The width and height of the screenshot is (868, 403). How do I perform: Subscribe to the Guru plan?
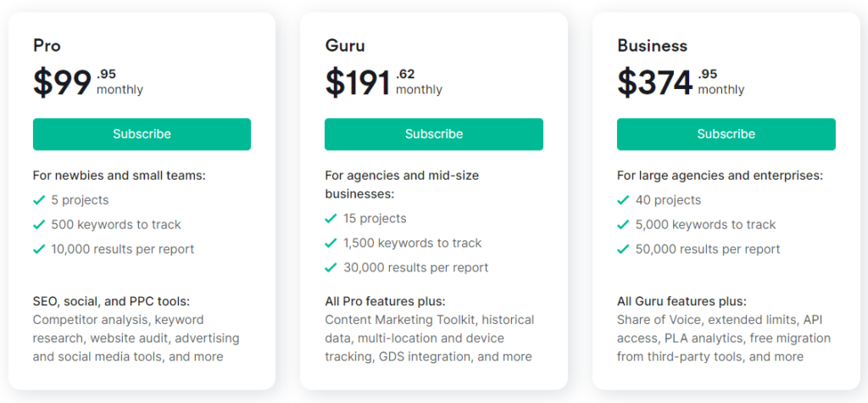pyautogui.click(x=433, y=134)
